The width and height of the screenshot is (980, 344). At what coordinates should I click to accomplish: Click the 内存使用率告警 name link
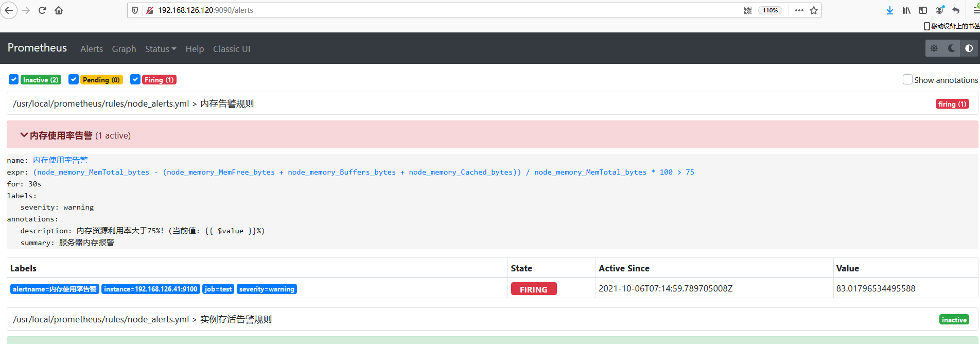point(60,160)
